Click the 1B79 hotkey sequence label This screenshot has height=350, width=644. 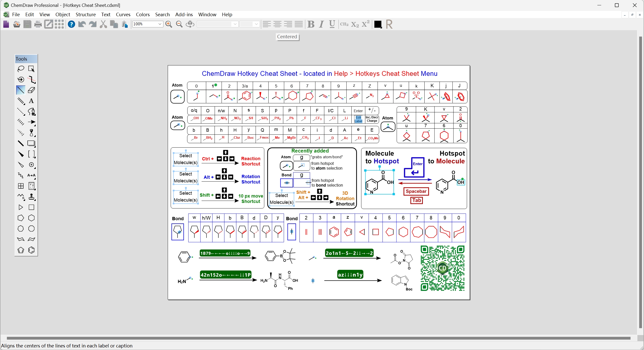[x=225, y=253]
